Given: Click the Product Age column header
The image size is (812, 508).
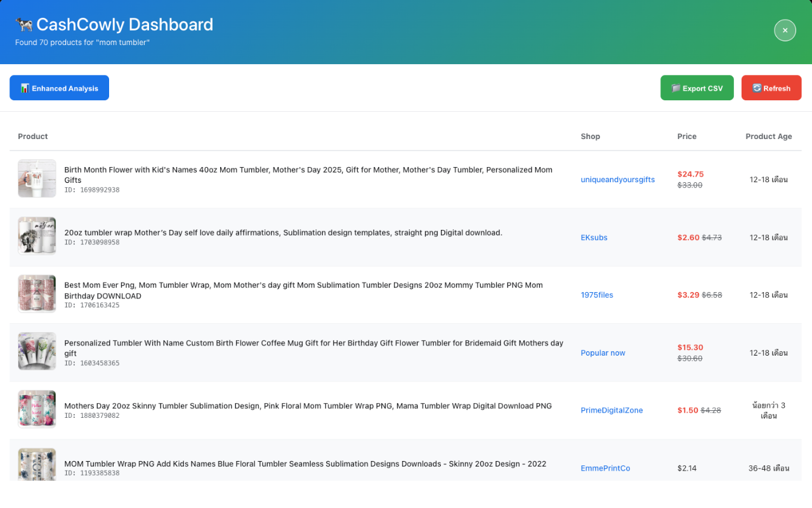Looking at the screenshot, I should coord(768,137).
